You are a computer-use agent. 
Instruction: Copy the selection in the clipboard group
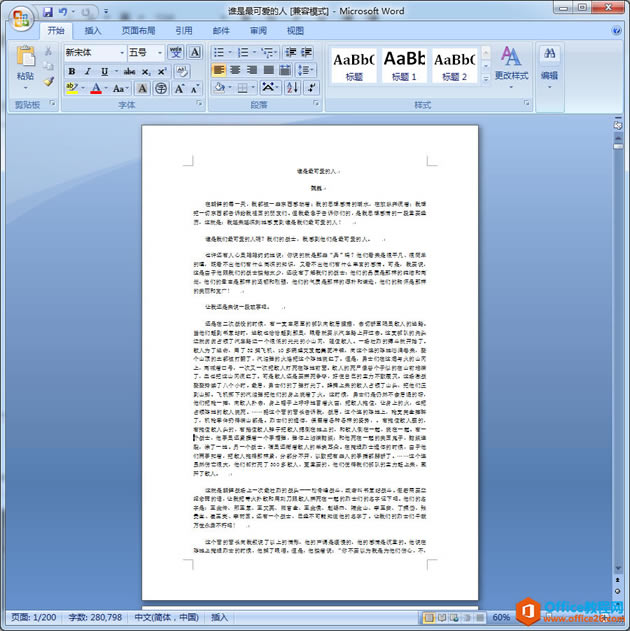click(48, 66)
